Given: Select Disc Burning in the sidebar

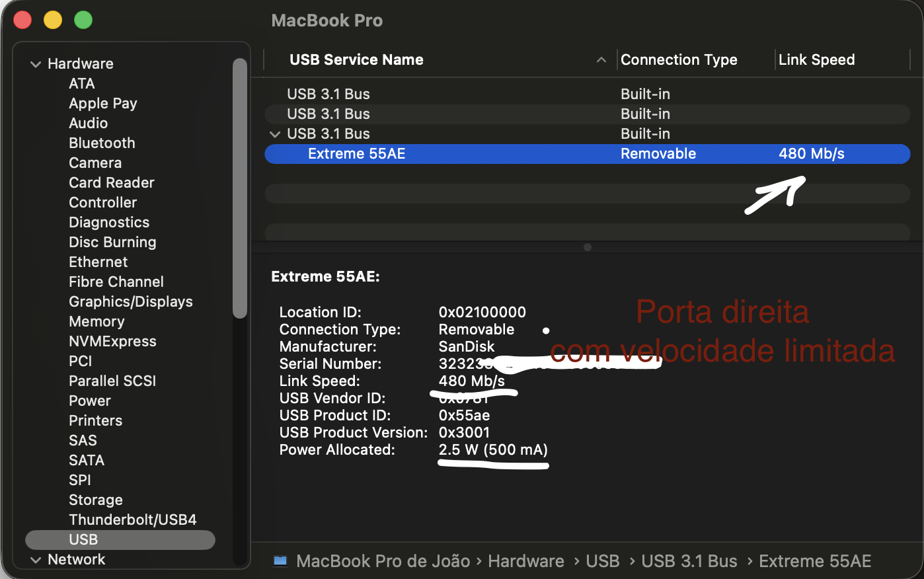Looking at the screenshot, I should pyautogui.click(x=112, y=243).
